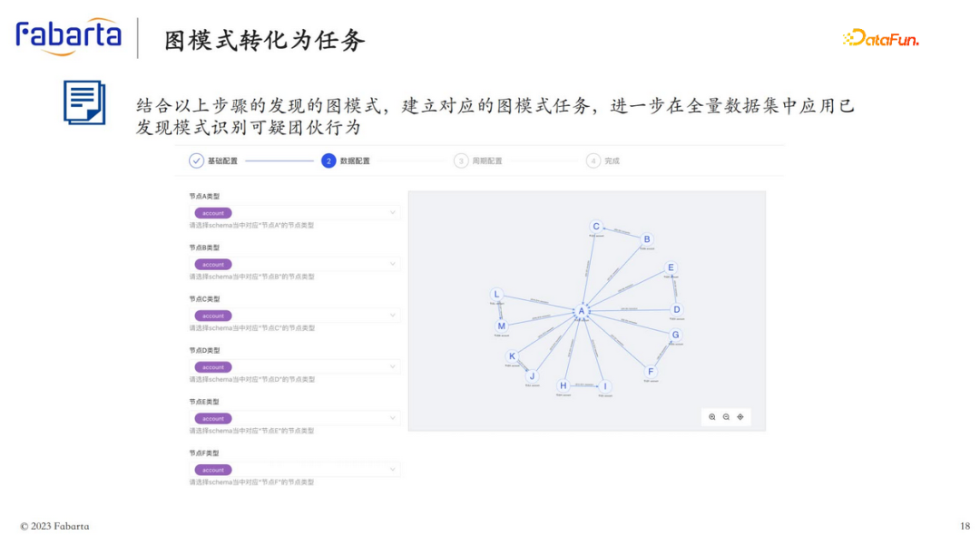The height and width of the screenshot is (535, 980).
Task: Click the account tag under 节点B类型
Action: (x=213, y=265)
